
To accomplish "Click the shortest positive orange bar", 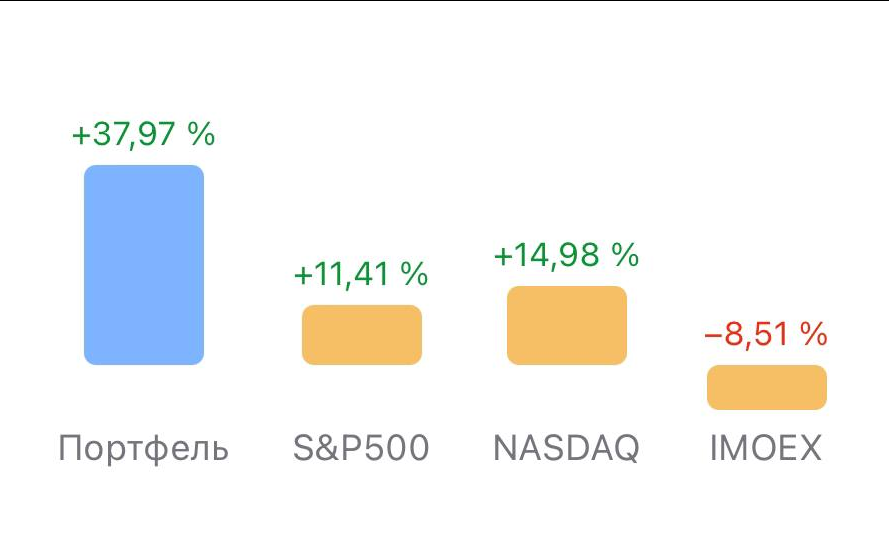I will tap(362, 335).
